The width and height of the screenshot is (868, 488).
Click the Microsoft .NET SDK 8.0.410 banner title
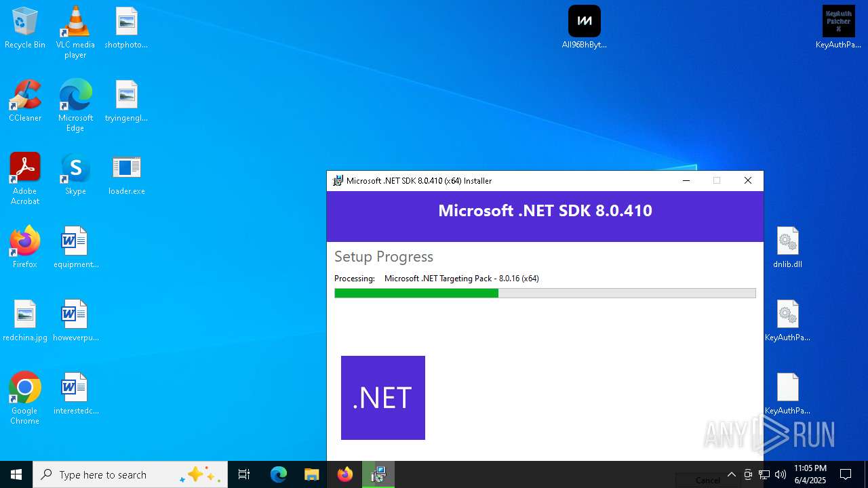click(x=545, y=211)
